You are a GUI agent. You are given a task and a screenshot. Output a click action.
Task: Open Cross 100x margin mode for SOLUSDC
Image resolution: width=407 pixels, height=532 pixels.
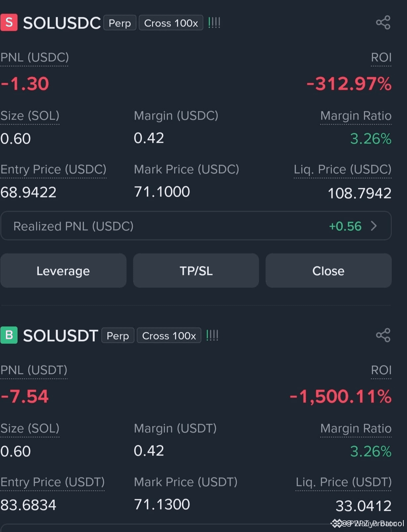(171, 23)
